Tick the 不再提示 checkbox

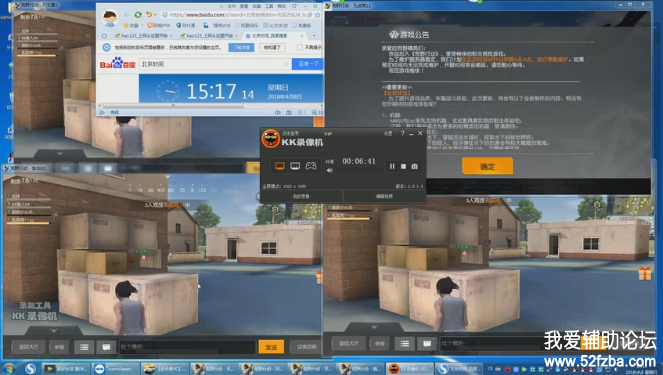pyautogui.click(x=299, y=47)
